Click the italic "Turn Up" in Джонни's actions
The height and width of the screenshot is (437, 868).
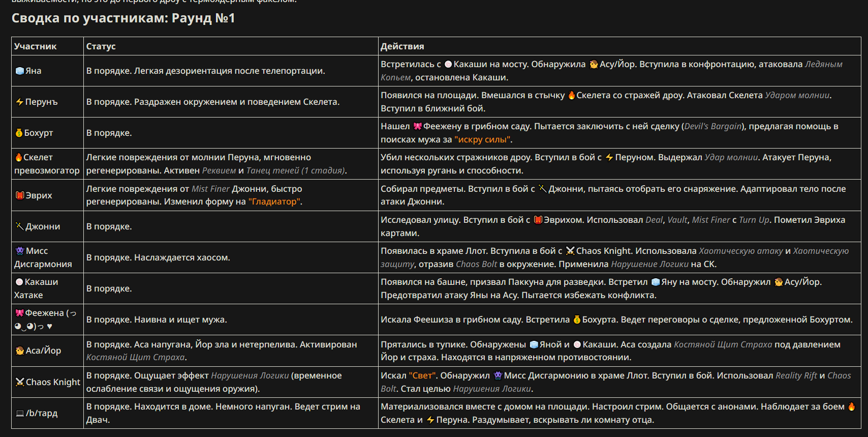coord(754,220)
